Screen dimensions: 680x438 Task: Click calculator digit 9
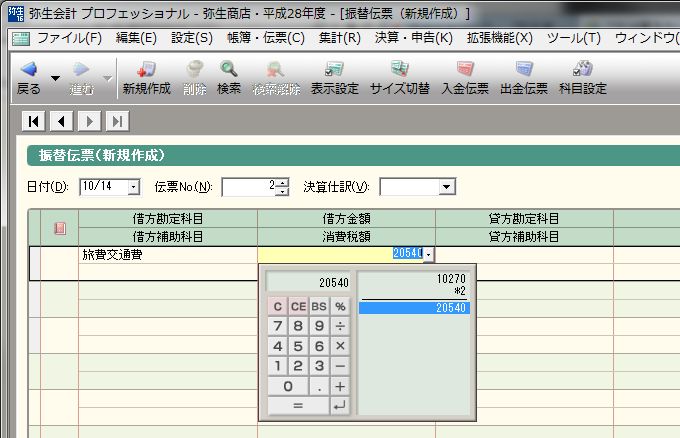pyautogui.click(x=319, y=326)
